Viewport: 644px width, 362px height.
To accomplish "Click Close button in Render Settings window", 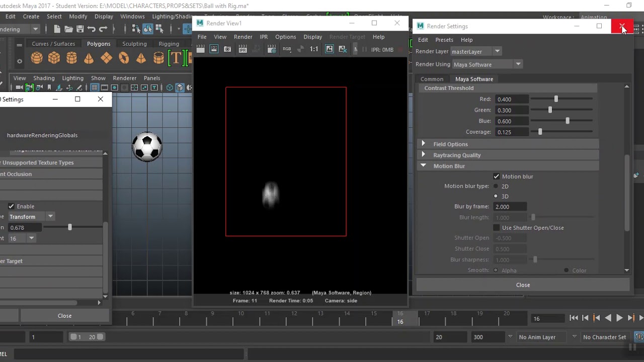I will click(x=523, y=285).
